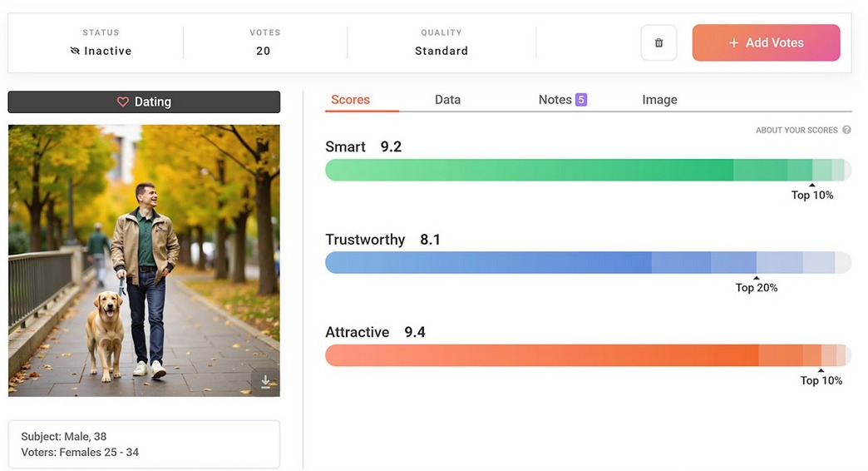This screenshot has height=471, width=868.
Task: Click the Status value Inactive text
Action: (108, 51)
